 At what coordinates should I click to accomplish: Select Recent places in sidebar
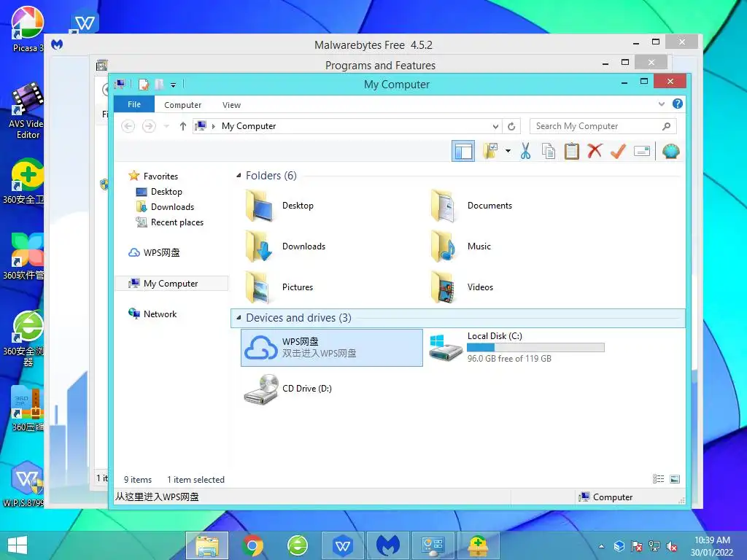[177, 222]
